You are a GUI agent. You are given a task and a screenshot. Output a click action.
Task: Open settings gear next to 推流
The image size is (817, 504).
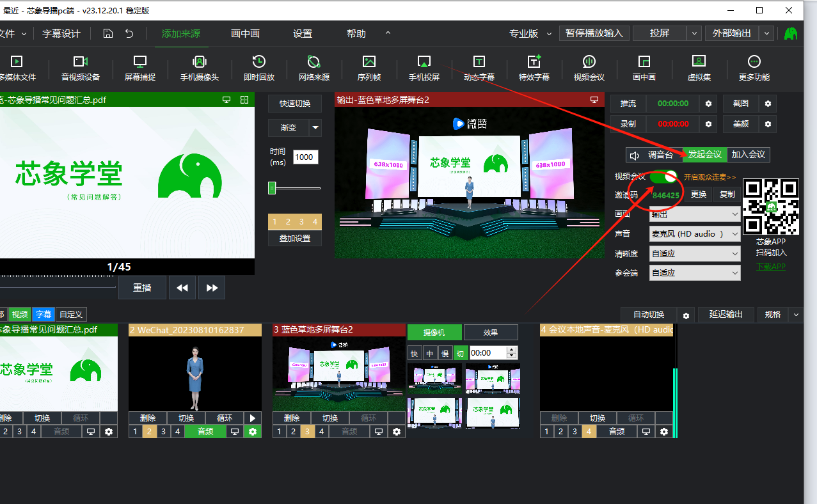(708, 104)
